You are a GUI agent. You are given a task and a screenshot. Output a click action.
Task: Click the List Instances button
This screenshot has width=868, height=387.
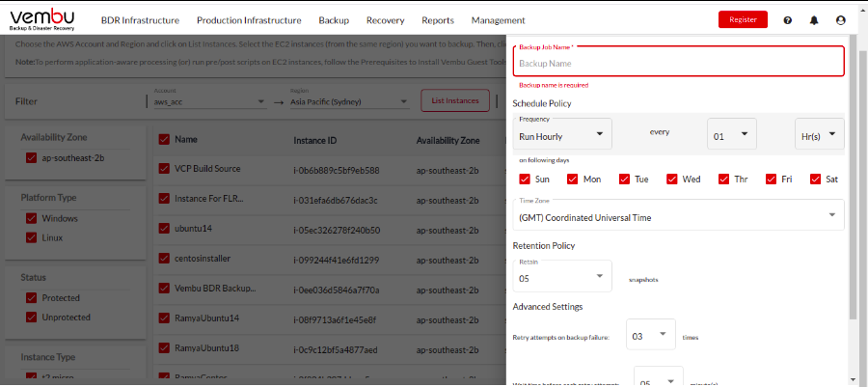point(455,100)
